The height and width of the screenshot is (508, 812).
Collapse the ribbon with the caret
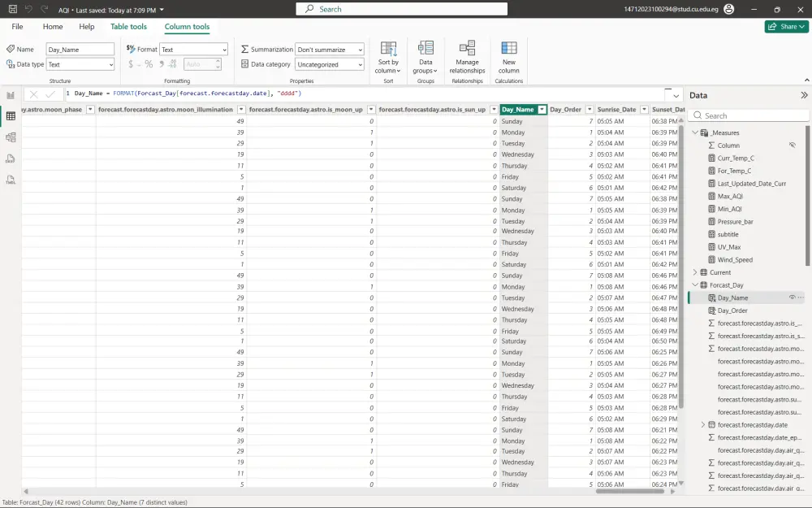(x=806, y=80)
